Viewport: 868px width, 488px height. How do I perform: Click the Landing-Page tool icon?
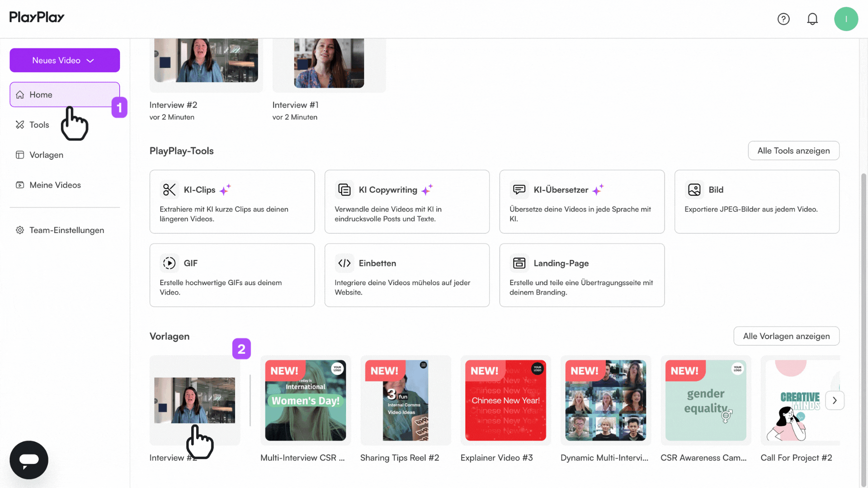(x=519, y=263)
